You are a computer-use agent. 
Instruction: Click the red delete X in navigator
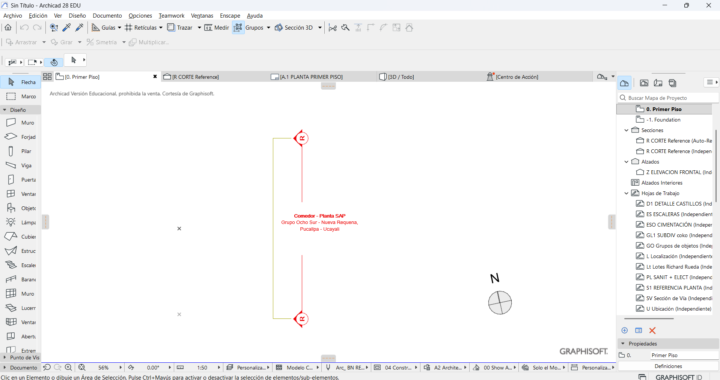pyautogui.click(x=652, y=330)
